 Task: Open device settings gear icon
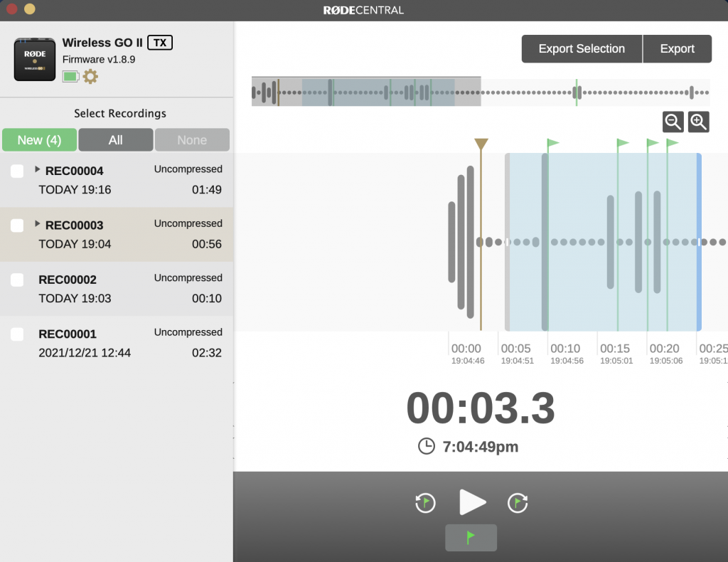[90, 77]
